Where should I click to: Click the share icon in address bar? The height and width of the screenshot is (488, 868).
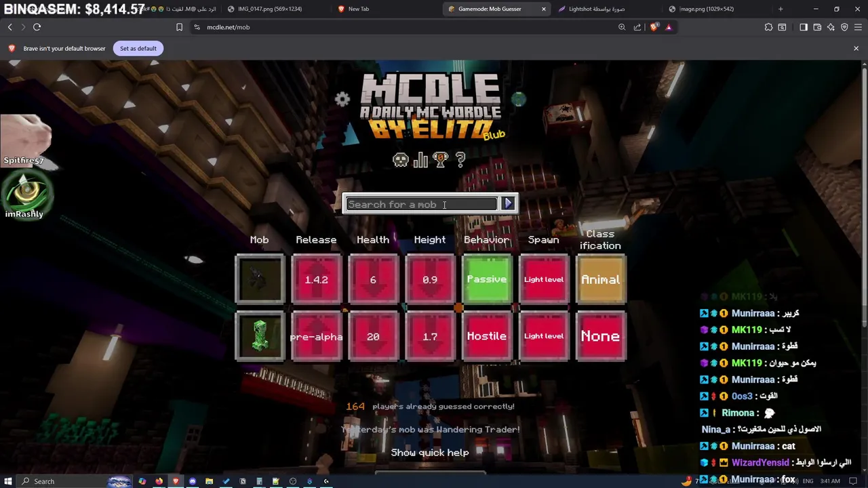pos(637,27)
